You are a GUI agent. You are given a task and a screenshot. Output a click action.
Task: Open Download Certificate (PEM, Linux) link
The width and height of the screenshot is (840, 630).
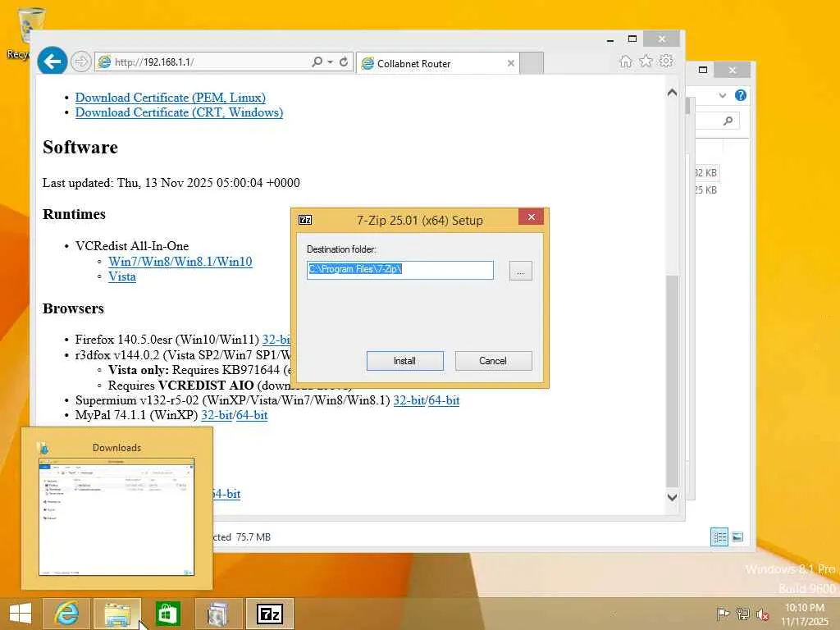click(x=171, y=98)
